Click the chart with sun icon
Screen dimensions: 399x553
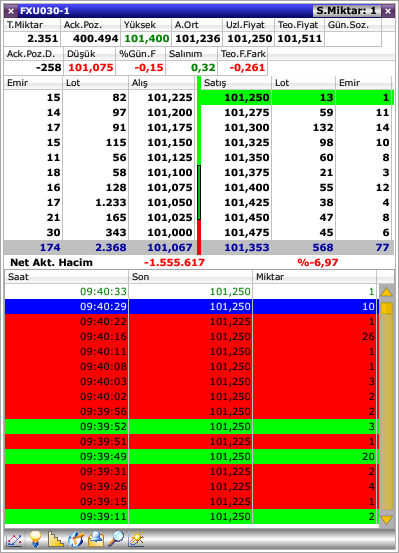pos(137,539)
